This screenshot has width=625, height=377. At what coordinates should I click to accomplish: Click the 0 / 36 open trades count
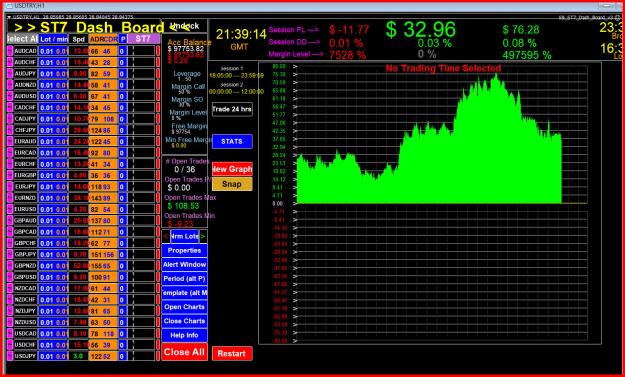(185, 170)
